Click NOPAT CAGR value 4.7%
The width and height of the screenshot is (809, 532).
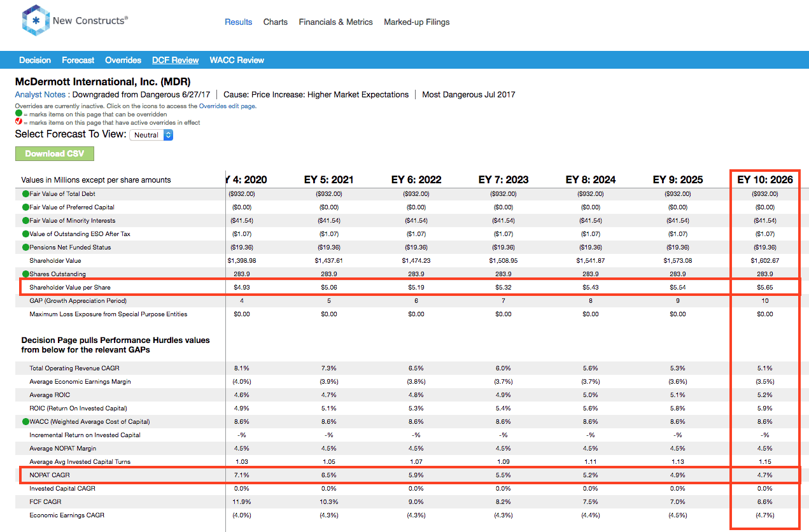pyautogui.click(x=765, y=475)
